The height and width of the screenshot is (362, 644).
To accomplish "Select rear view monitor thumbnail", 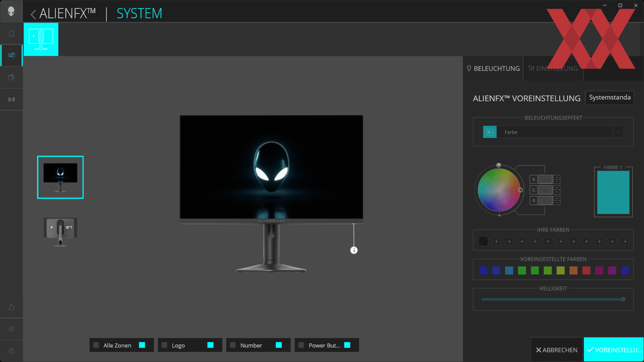I will [60, 232].
